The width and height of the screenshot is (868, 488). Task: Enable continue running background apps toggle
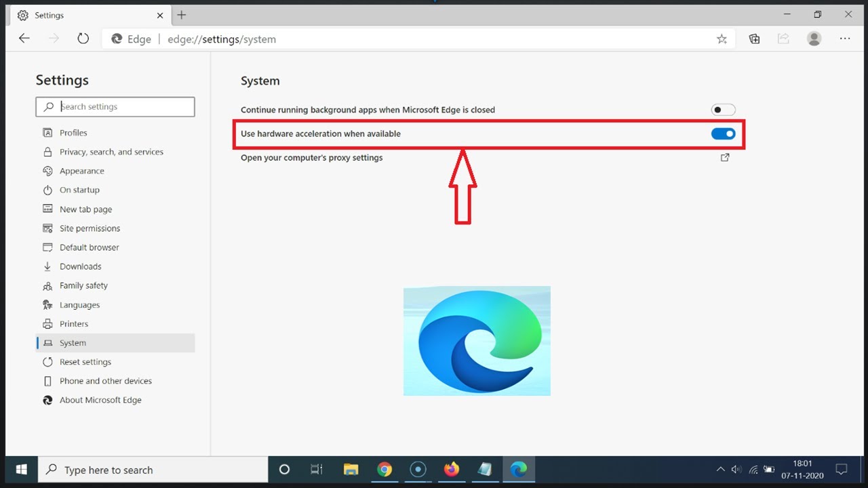723,110
